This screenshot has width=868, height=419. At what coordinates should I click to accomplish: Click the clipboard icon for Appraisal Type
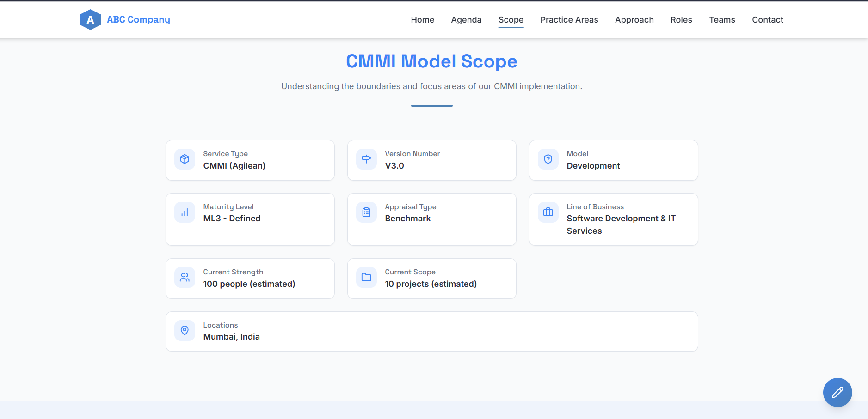click(366, 213)
